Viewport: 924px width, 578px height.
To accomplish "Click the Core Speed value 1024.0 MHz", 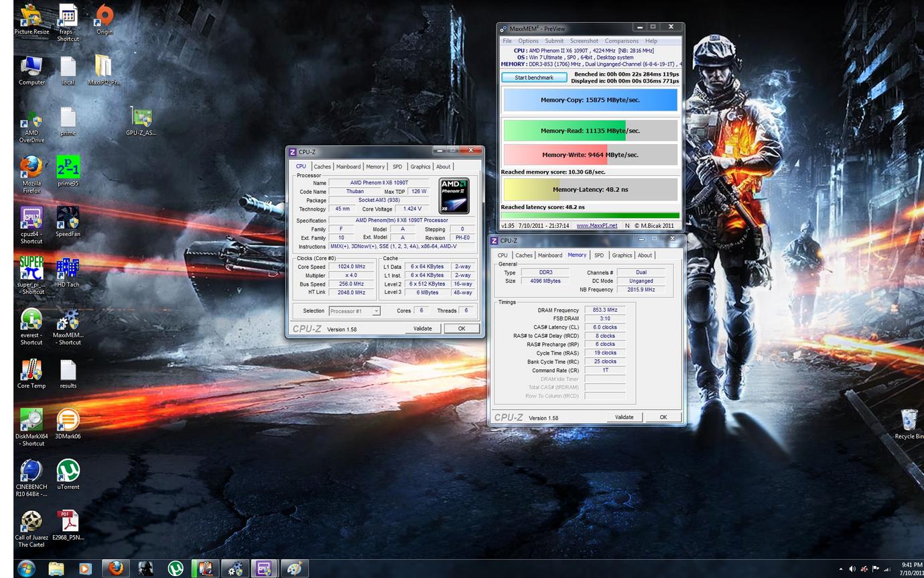I will tap(350, 267).
